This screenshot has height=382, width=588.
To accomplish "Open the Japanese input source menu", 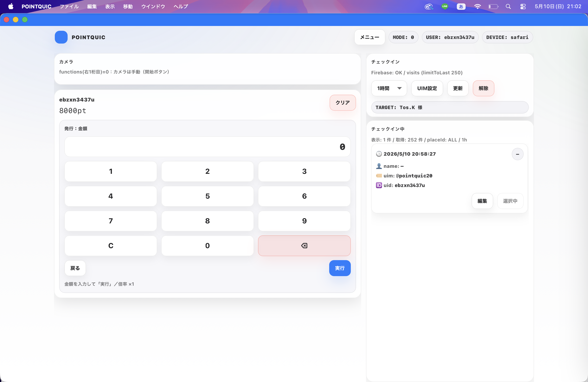I will pos(461,6).
